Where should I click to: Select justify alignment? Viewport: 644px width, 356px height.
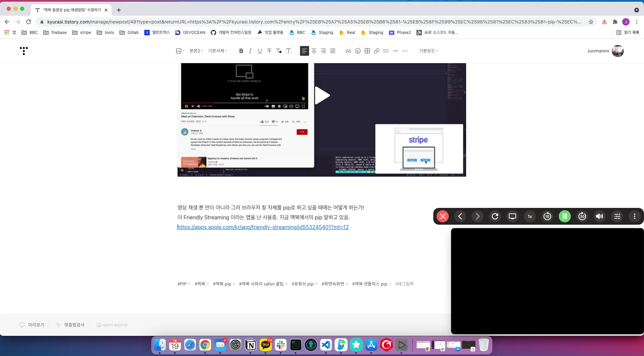click(333, 51)
